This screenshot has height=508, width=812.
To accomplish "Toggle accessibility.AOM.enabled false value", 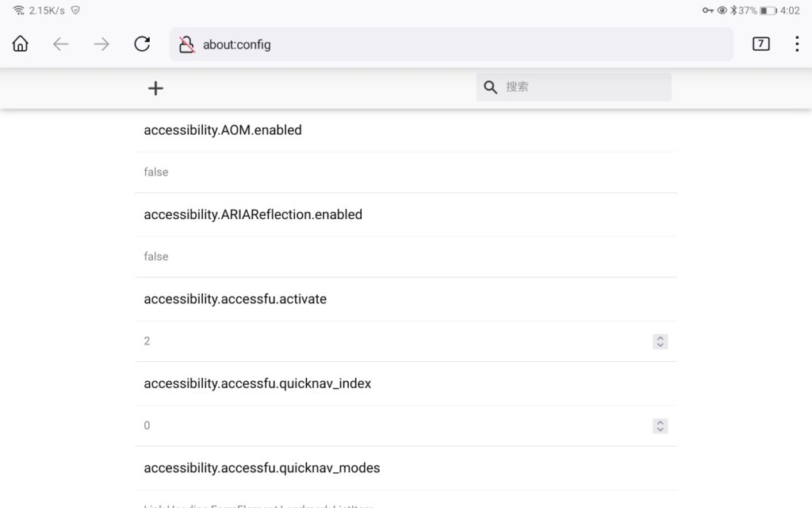I will (156, 172).
